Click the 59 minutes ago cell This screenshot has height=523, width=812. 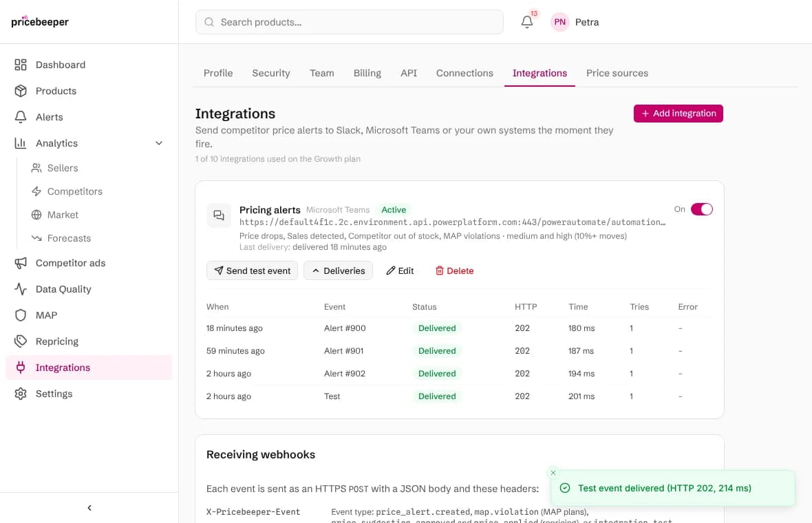[x=235, y=350]
